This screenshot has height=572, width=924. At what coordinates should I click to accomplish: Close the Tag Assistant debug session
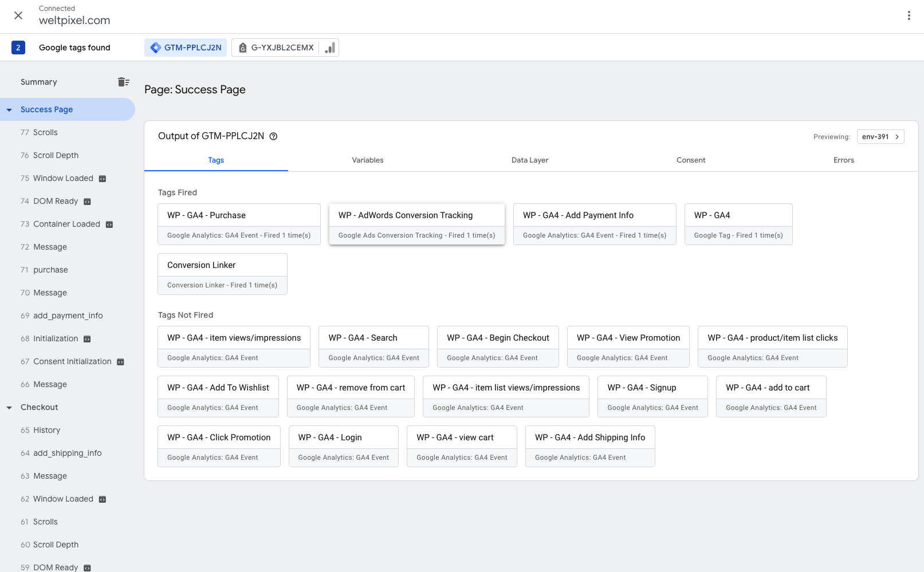point(18,15)
